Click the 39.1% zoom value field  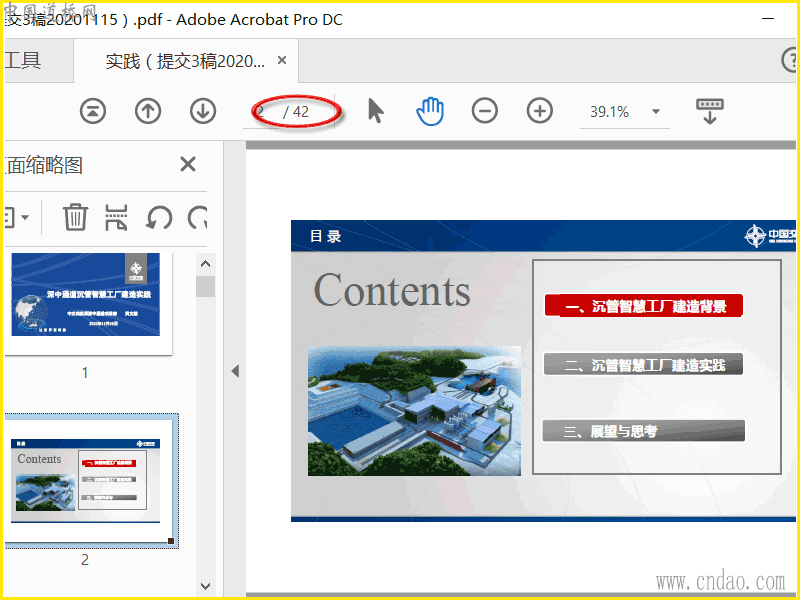click(x=610, y=112)
